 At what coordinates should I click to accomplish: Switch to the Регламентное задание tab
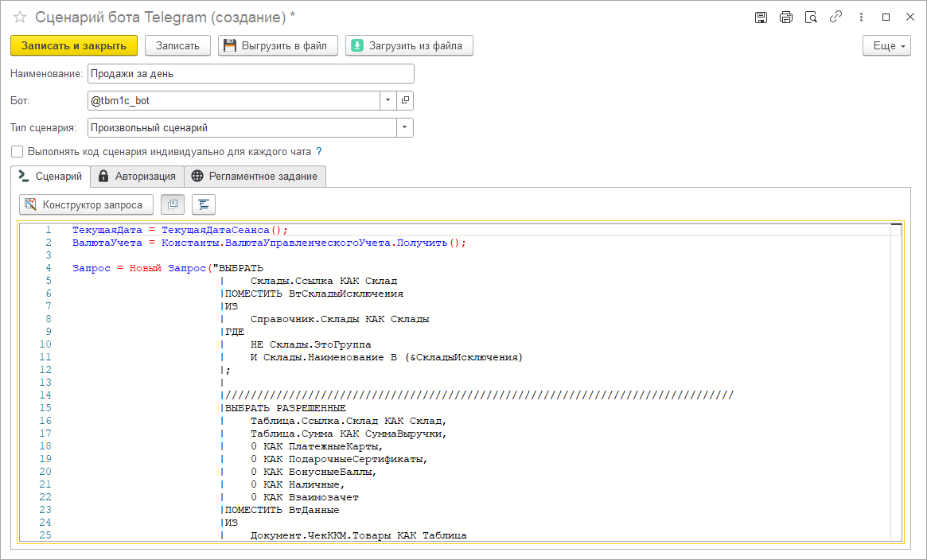[255, 176]
